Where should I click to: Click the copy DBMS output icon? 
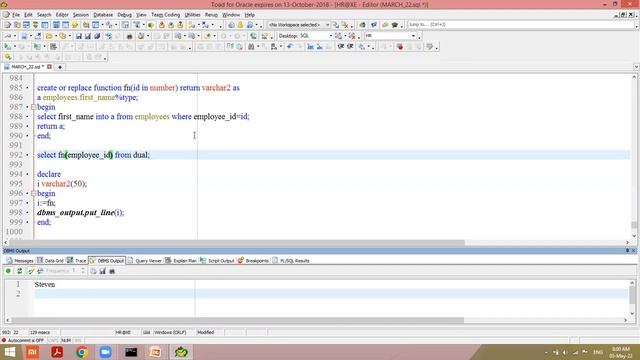93,271
